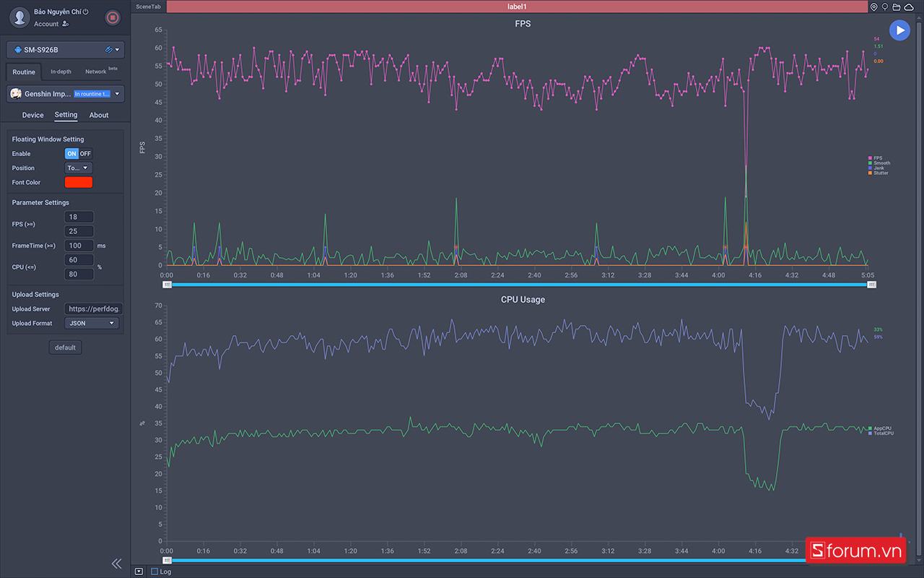Click the Account link
924x578 pixels.
[x=46, y=24]
